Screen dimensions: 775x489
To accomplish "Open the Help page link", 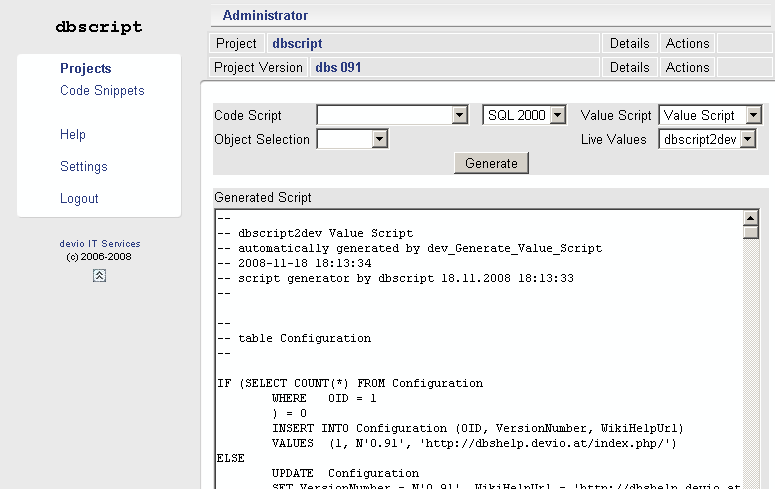I will click(73, 134).
